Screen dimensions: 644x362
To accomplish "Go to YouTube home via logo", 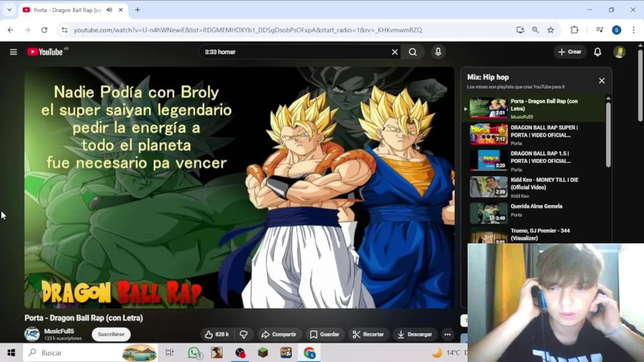I will tap(45, 52).
